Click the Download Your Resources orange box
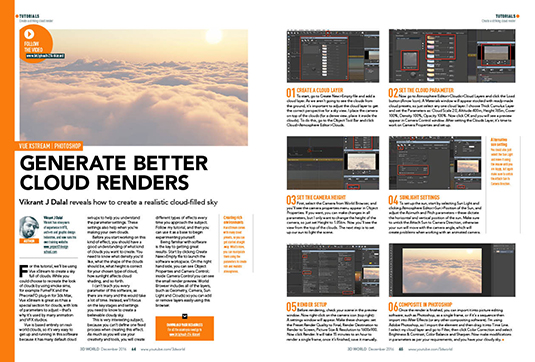This screenshot has height=362, width=535. pos(185,328)
